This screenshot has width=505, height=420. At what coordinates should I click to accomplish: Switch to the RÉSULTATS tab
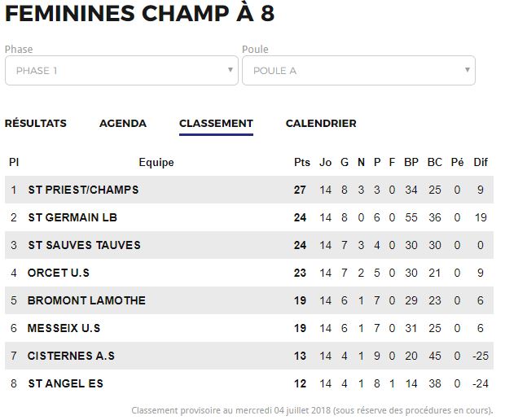tap(36, 123)
